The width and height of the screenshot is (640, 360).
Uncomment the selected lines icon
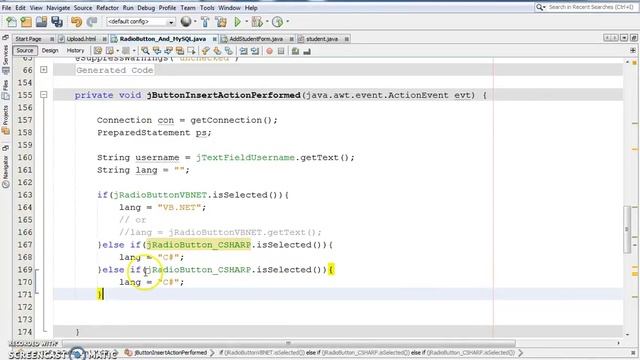click(307, 51)
